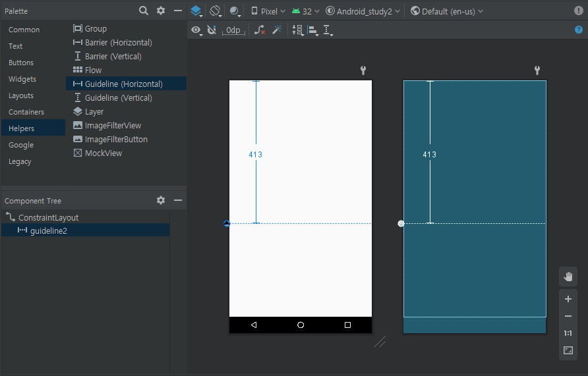Open Select Design Surface layers dropdown
This screenshot has width=588, height=376.
tap(196, 11)
